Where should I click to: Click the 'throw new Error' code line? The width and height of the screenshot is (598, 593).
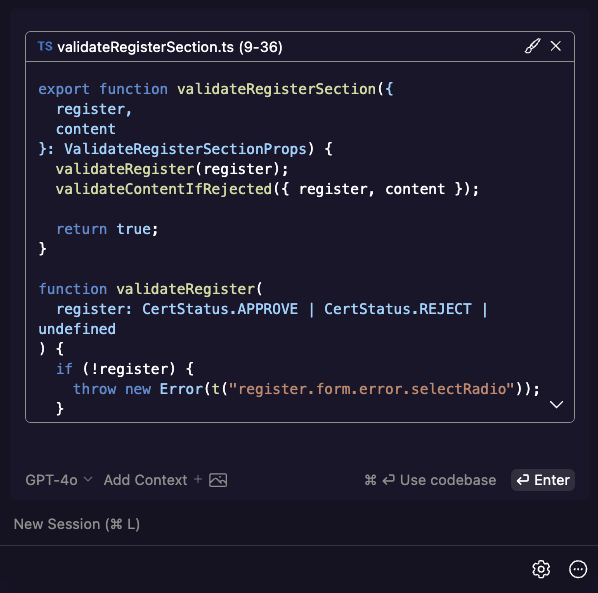[x=306, y=389]
